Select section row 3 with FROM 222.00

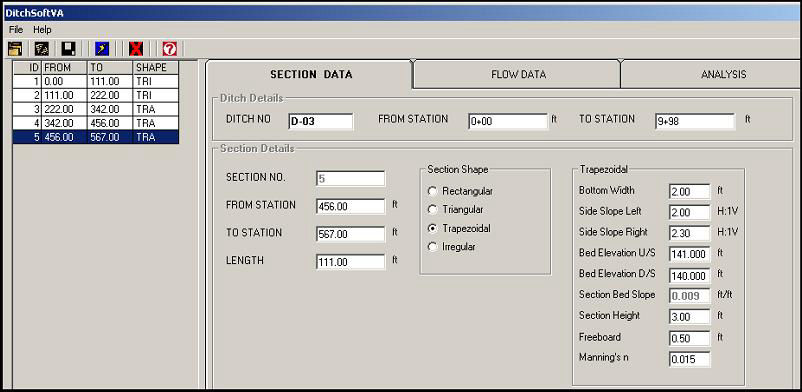pyautogui.click(x=96, y=109)
